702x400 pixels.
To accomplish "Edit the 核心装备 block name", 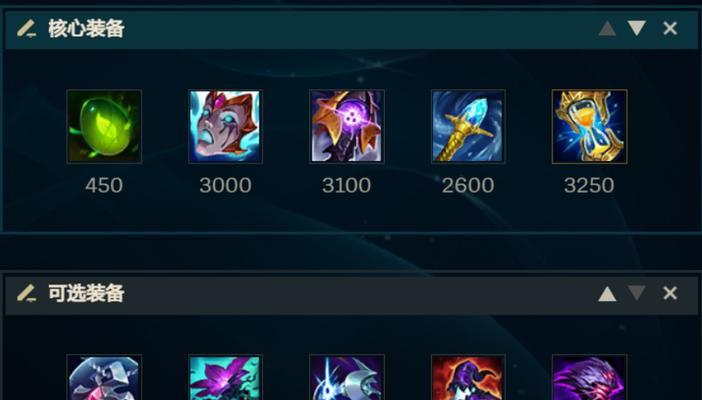I will pos(26,29).
